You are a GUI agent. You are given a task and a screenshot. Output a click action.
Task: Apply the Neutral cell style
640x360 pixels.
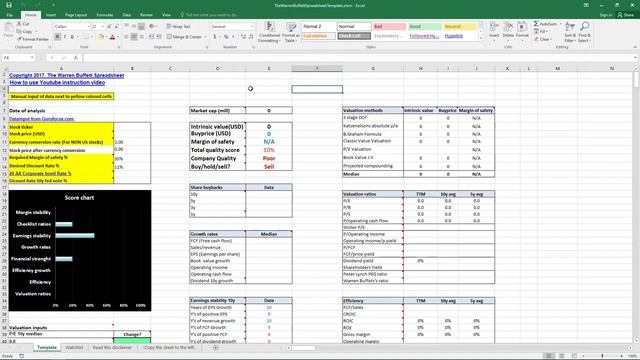[x=460, y=27]
